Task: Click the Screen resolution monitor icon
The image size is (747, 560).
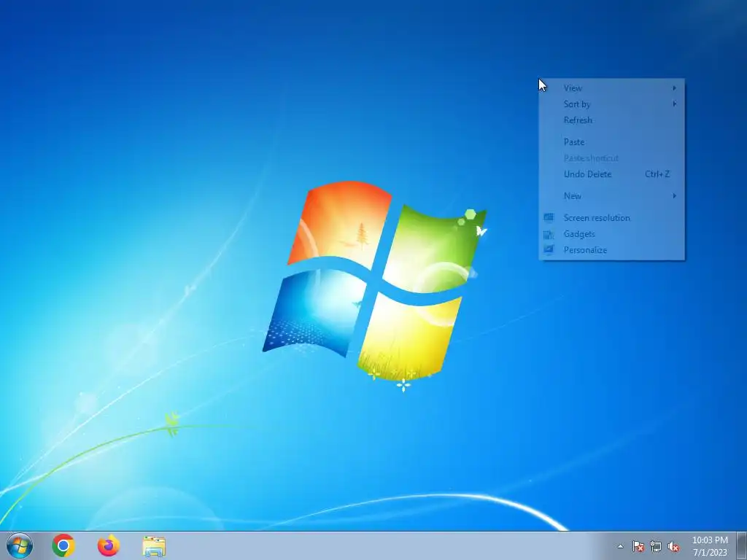Action: pyautogui.click(x=549, y=217)
